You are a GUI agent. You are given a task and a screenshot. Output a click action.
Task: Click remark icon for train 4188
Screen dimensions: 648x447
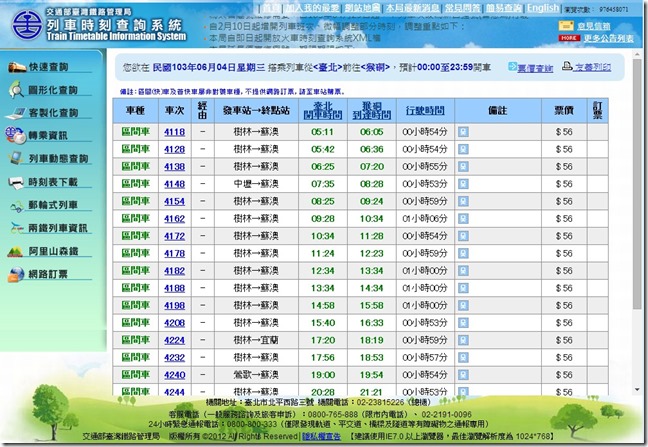[464, 288]
